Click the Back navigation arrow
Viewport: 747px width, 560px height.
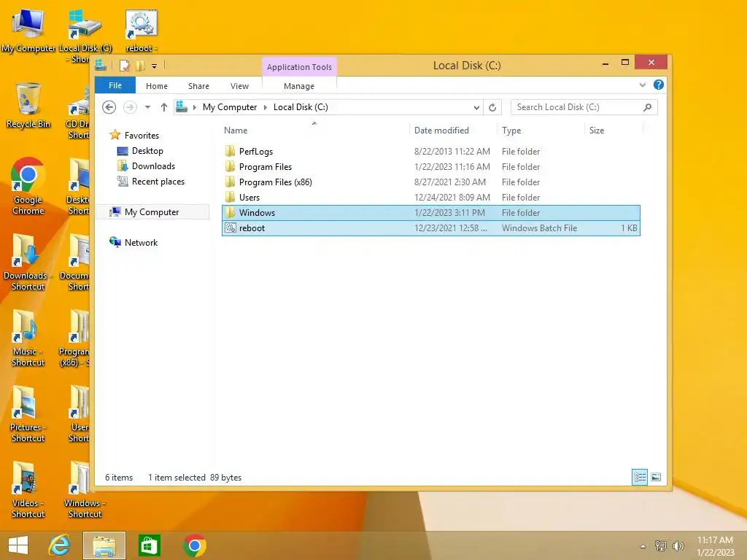click(109, 107)
